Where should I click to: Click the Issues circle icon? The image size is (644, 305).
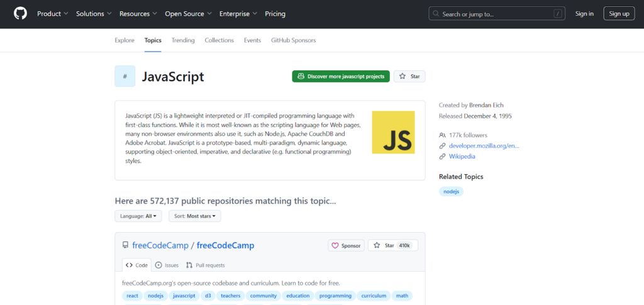159,265
